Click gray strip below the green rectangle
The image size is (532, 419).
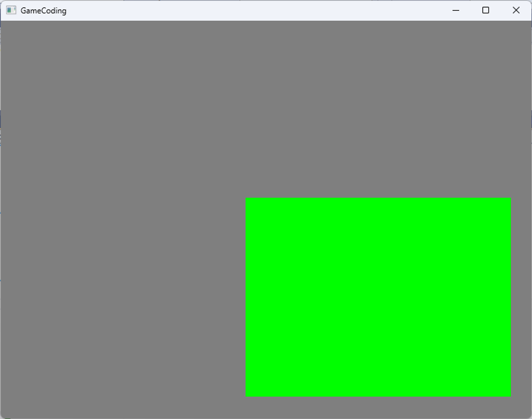pos(378,407)
